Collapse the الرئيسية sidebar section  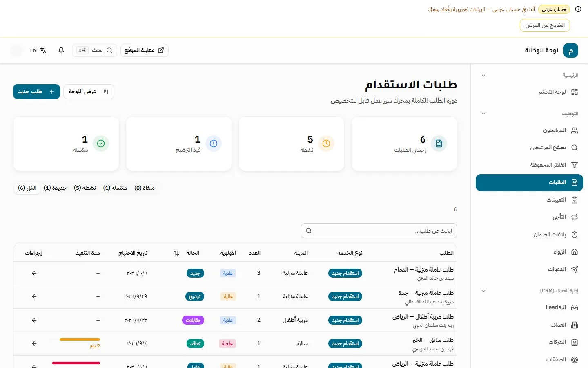483,76
